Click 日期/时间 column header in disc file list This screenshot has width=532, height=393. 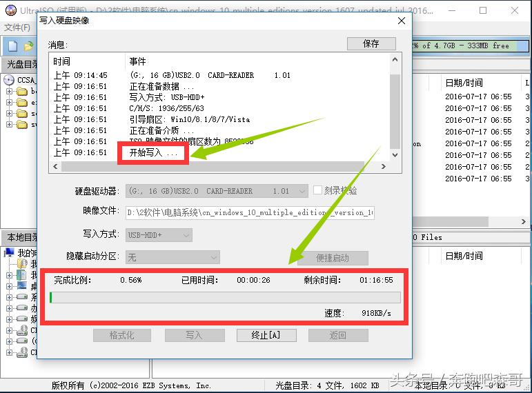coord(464,83)
